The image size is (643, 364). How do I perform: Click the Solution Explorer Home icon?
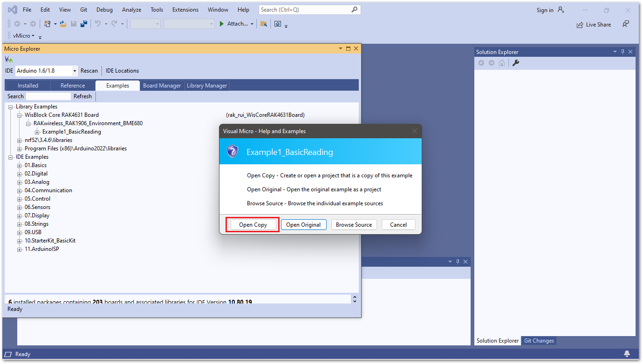coord(502,63)
